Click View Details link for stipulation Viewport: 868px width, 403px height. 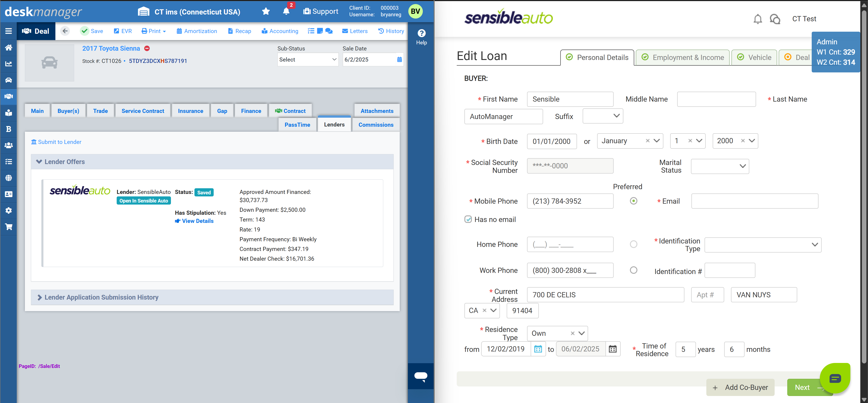[194, 221]
